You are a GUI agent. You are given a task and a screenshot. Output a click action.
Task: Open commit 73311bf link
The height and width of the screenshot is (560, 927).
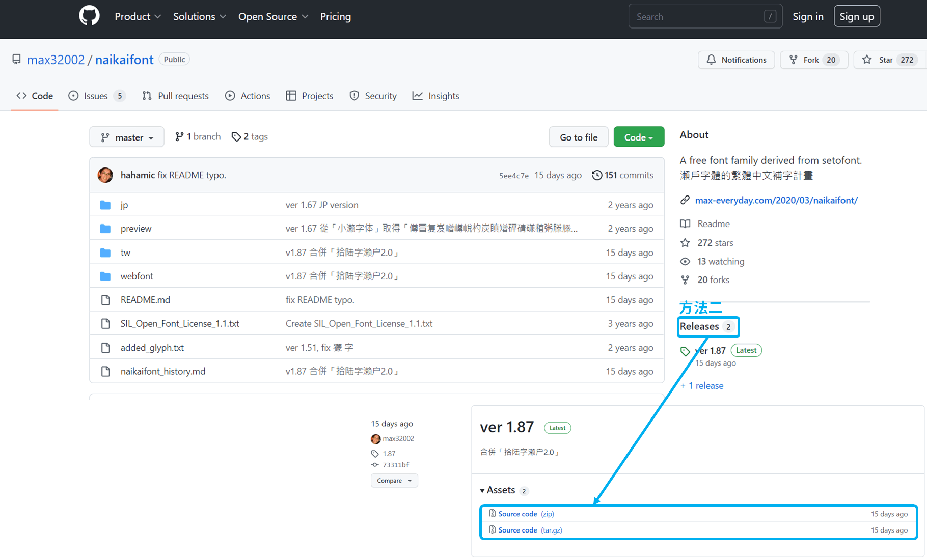[396, 465]
